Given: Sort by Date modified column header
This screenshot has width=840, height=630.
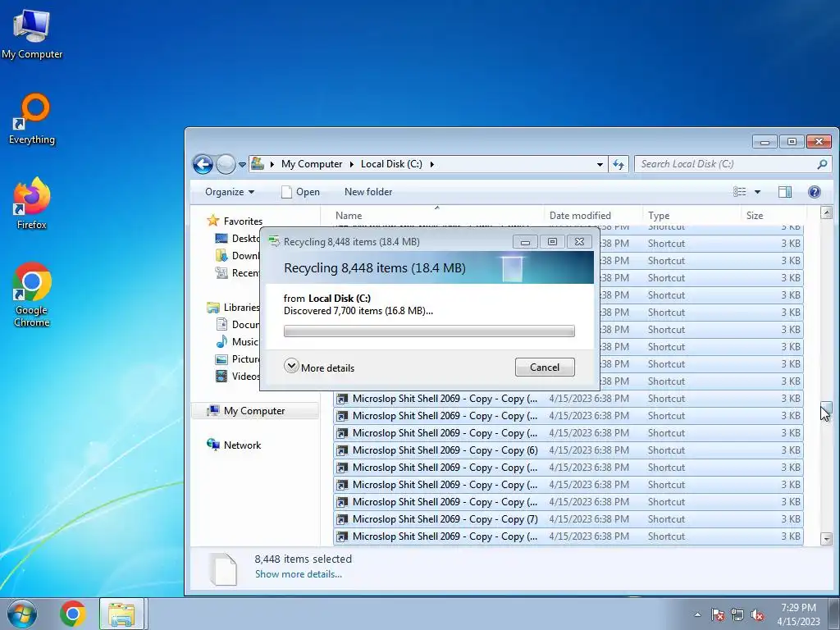Looking at the screenshot, I should click(x=593, y=216).
